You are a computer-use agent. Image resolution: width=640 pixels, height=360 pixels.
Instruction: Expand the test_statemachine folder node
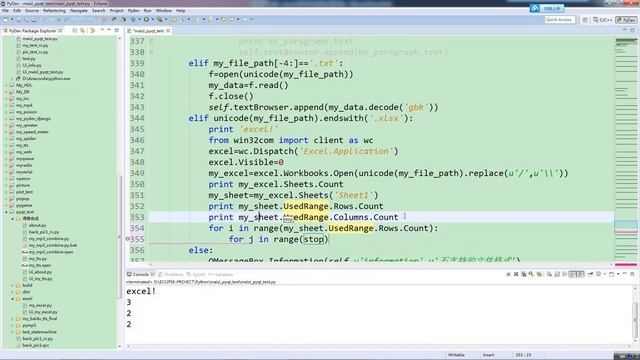click(13, 332)
